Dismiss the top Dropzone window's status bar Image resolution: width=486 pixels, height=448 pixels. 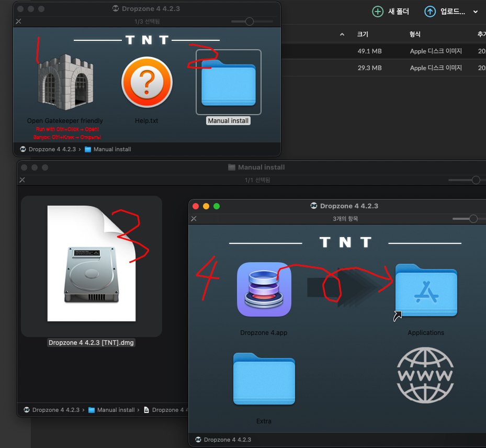click(x=19, y=21)
